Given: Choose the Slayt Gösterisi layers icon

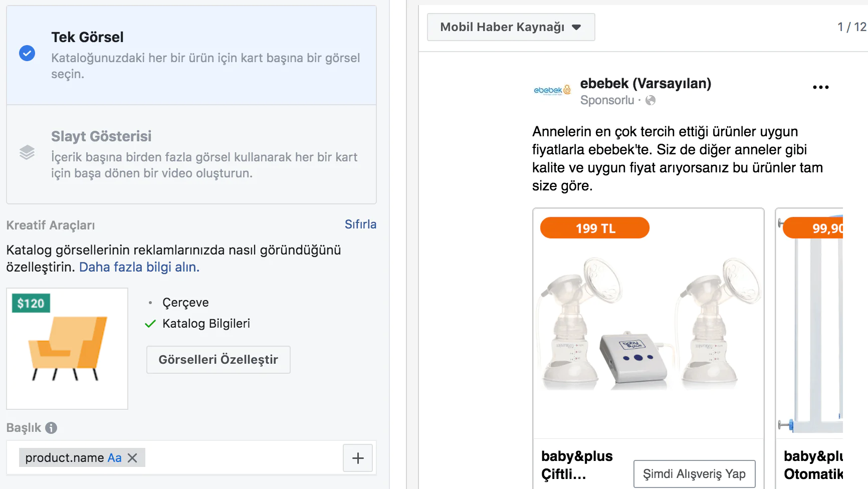Looking at the screenshot, I should point(27,152).
